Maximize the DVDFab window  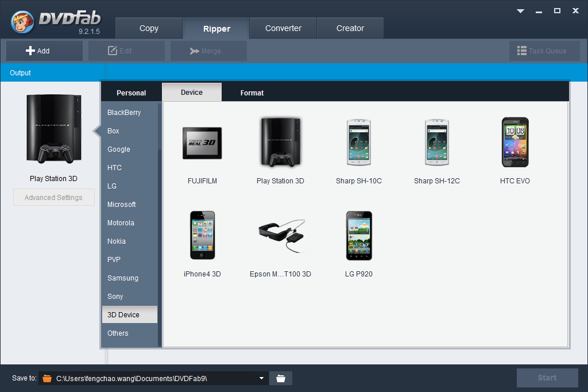557,11
